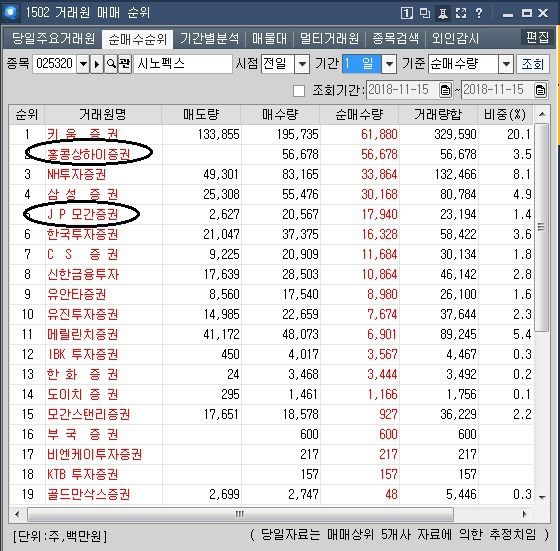This screenshot has height=551, width=560.
Task: Select the 모간스탠리증권 row name
Action: coord(89,414)
